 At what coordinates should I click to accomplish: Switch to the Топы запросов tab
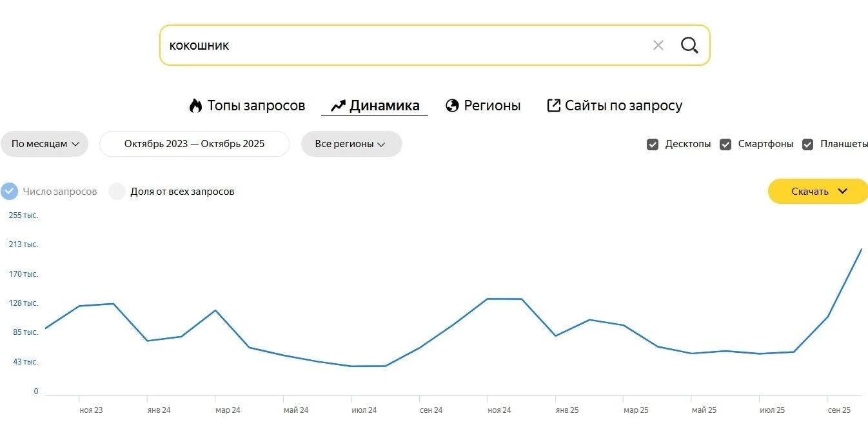[x=255, y=106]
